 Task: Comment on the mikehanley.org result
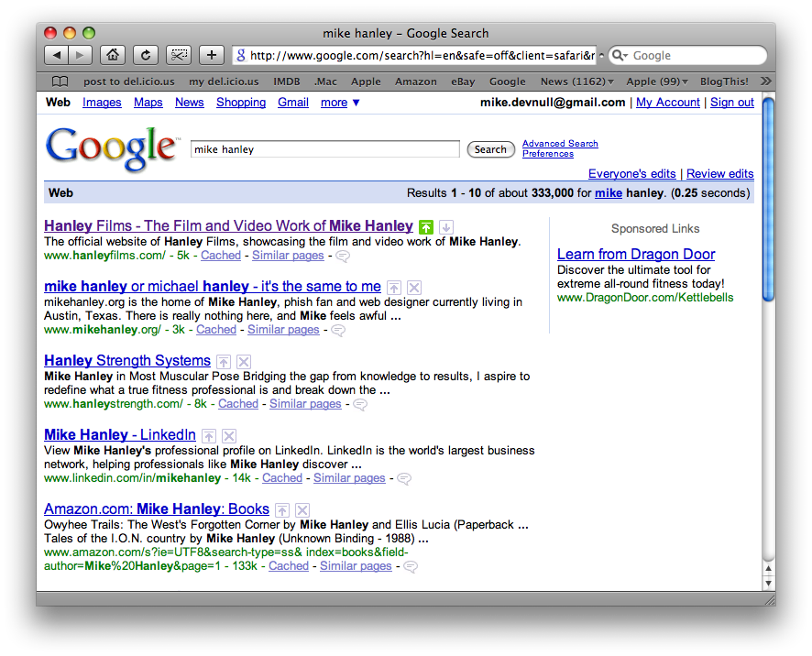338,331
